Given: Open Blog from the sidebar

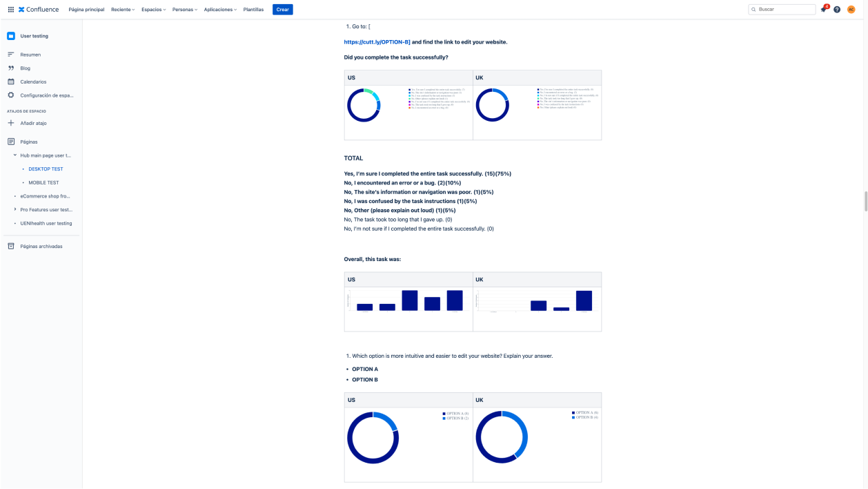Looking at the screenshot, I should pos(25,68).
